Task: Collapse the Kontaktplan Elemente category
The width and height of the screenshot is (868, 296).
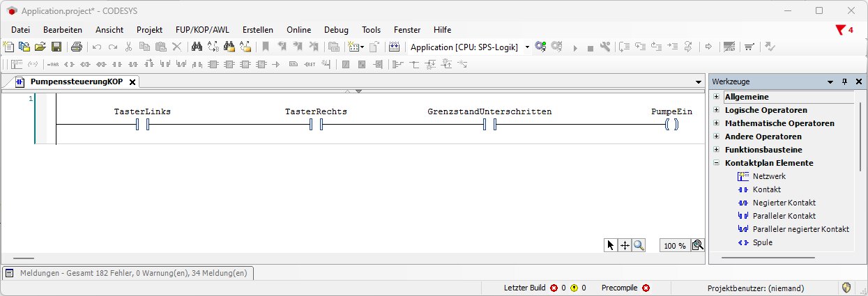Action: [x=716, y=163]
